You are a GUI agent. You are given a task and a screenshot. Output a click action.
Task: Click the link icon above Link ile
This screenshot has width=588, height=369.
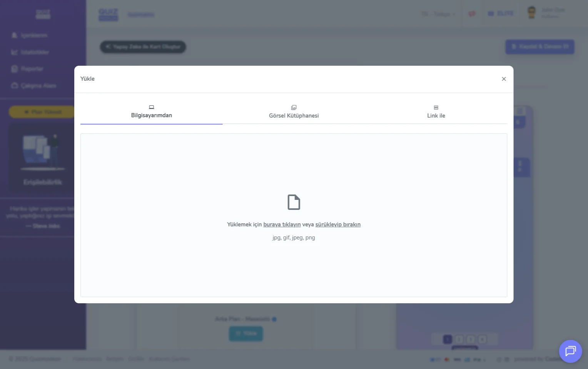tap(436, 108)
